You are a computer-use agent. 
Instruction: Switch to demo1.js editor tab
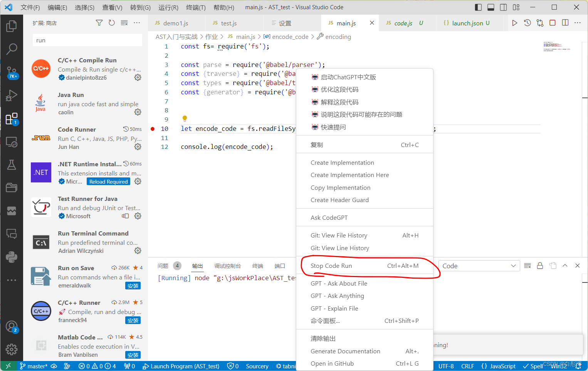point(176,23)
